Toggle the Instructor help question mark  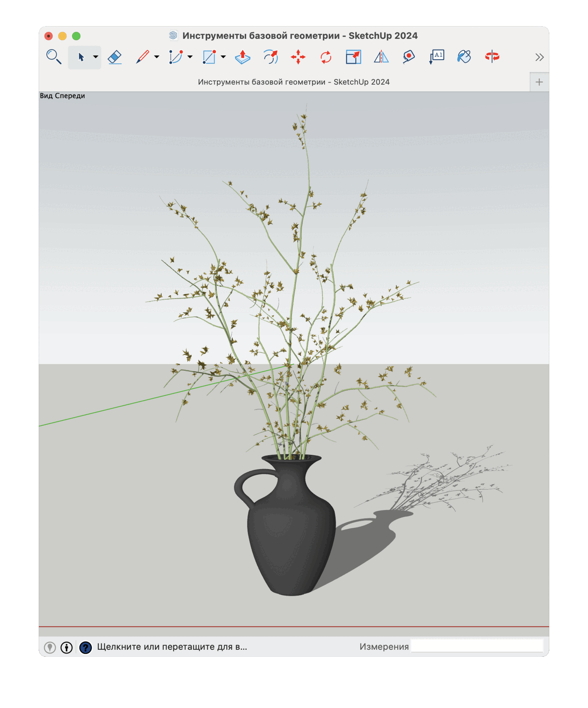click(x=86, y=648)
